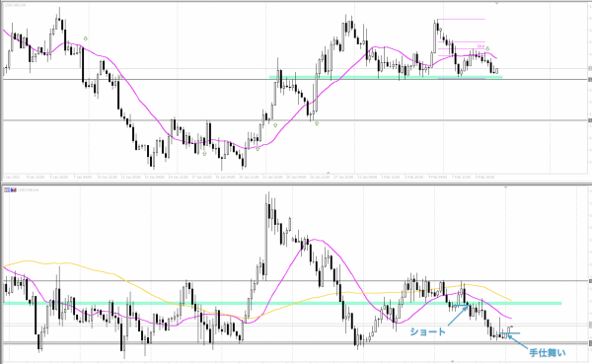This screenshot has width=592, height=364.
Task: Select the green thumbs-up icon beside the 50.0 Fibonacci label
Action: click(487, 48)
